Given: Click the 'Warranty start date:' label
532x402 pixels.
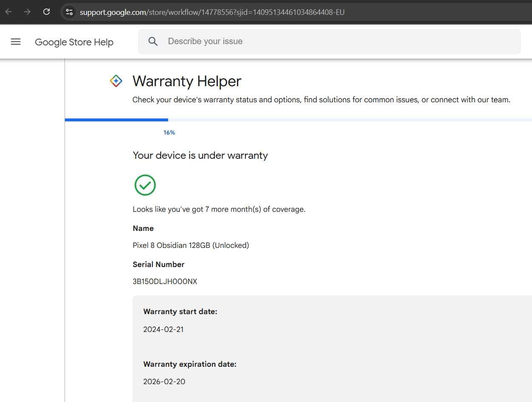Looking at the screenshot, I should pos(180,312).
